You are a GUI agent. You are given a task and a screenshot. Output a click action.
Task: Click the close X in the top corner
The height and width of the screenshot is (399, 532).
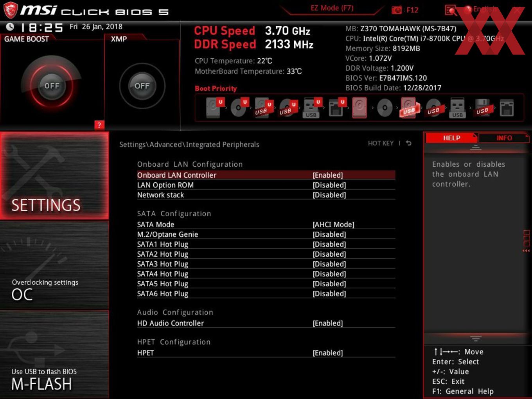(x=517, y=11)
